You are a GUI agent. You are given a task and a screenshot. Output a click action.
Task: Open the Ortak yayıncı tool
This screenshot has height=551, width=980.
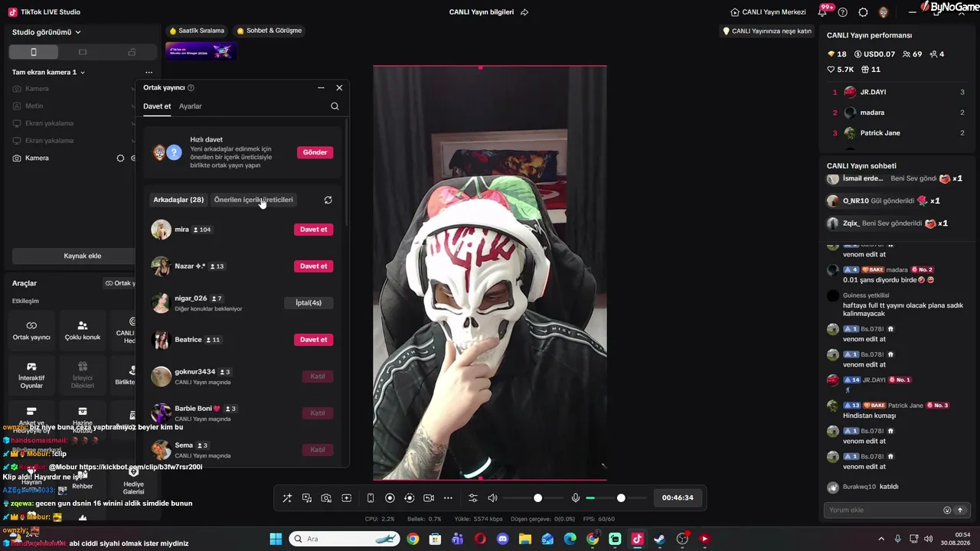tap(31, 330)
